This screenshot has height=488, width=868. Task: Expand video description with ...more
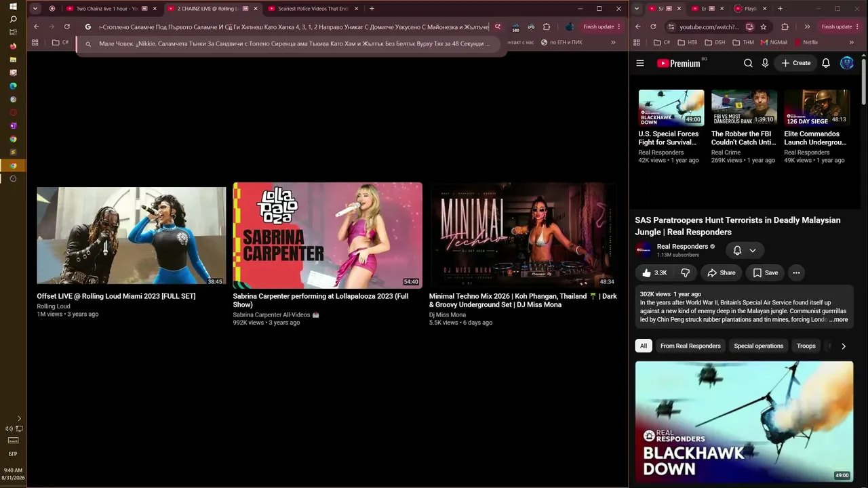(839, 320)
